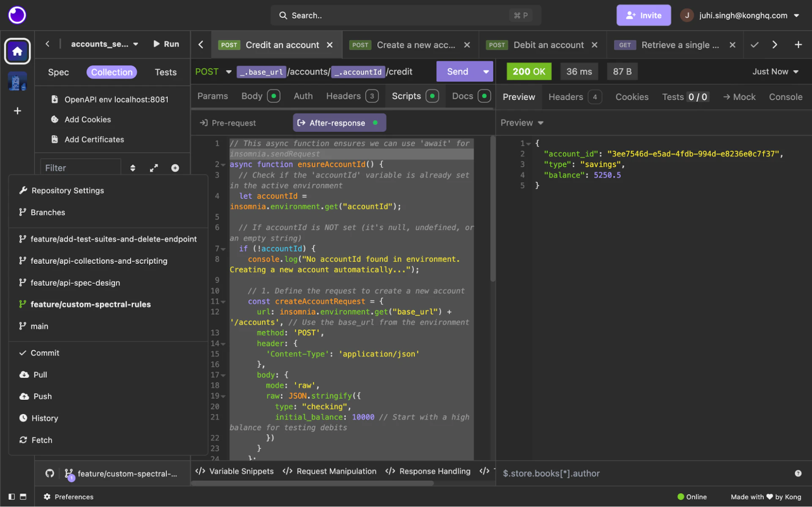This screenshot has width=812, height=507.
Task: Click the Fetch sync icon in the git menu
Action: 23,440
